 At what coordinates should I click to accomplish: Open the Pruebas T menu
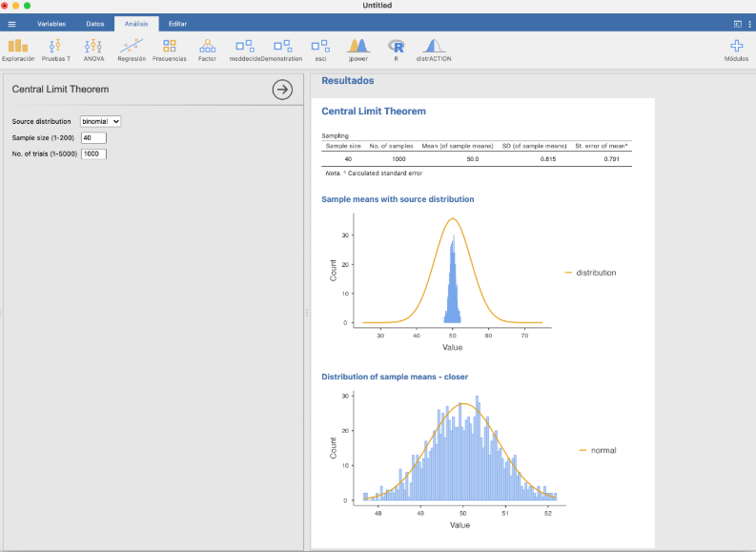pos(55,51)
